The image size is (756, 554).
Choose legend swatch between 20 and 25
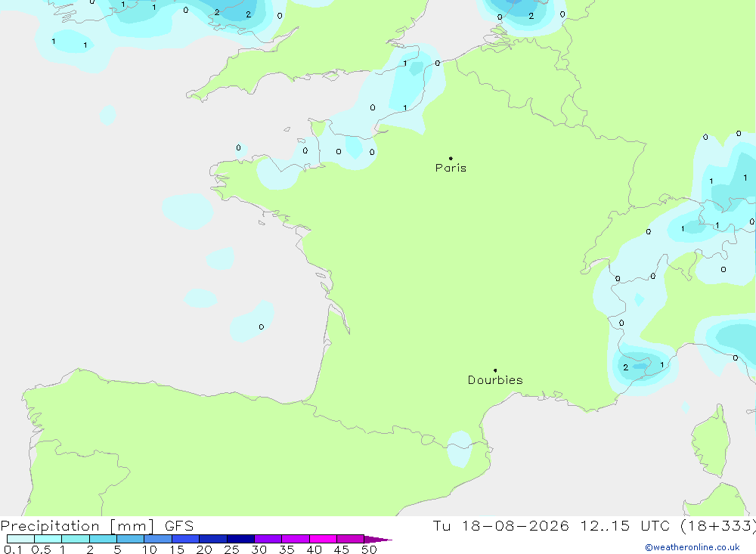(213, 539)
